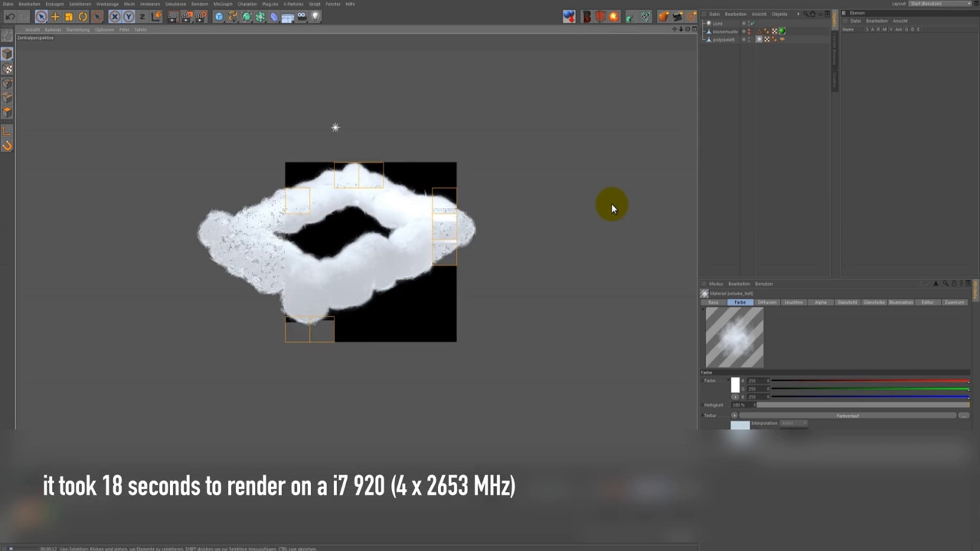Open the Interpolation dropdown
The image size is (980, 551).
793,423
